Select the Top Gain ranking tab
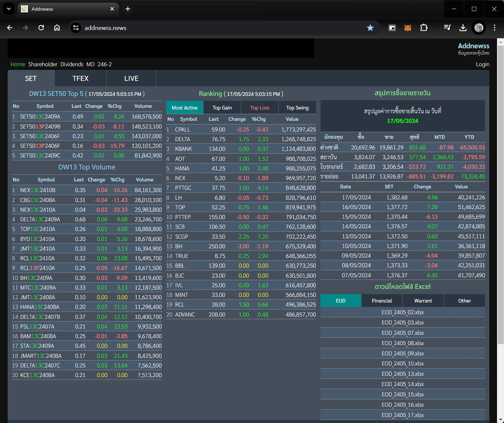Screen dimensions: 504x423 (x=222, y=107)
